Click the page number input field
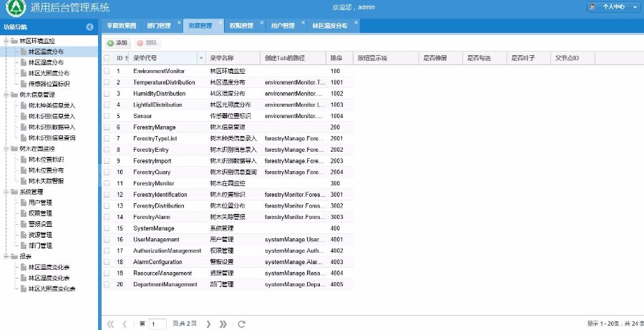The height and width of the screenshot is (330, 644). tap(157, 324)
